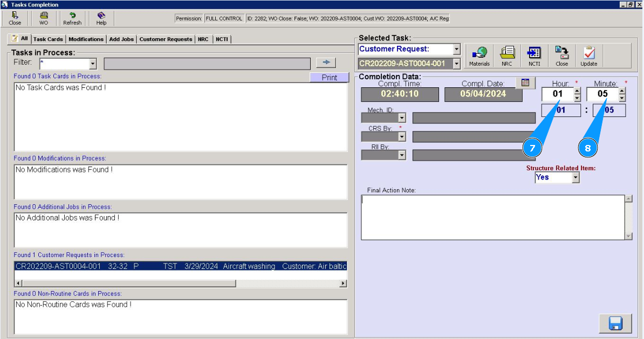Click in the Final Action Note field
Screen dimensions: 644x339
492,217
